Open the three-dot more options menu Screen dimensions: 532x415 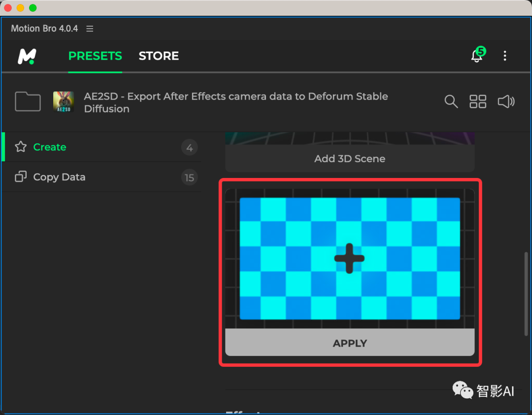tap(505, 56)
